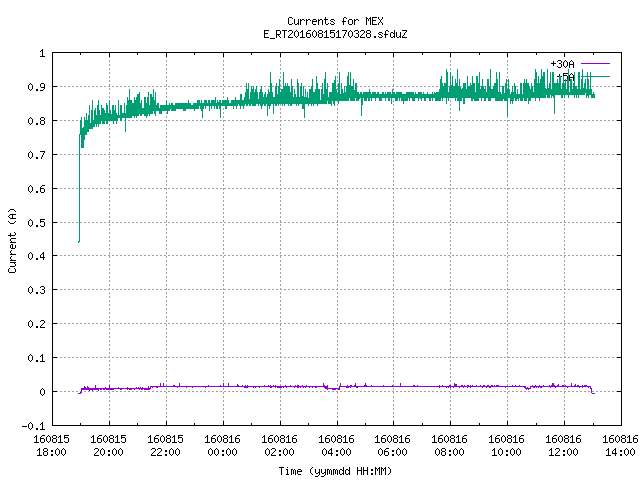Screen dimensions: 640x480
Task: Click the y-axis tick value 1
Action: click(x=42, y=53)
